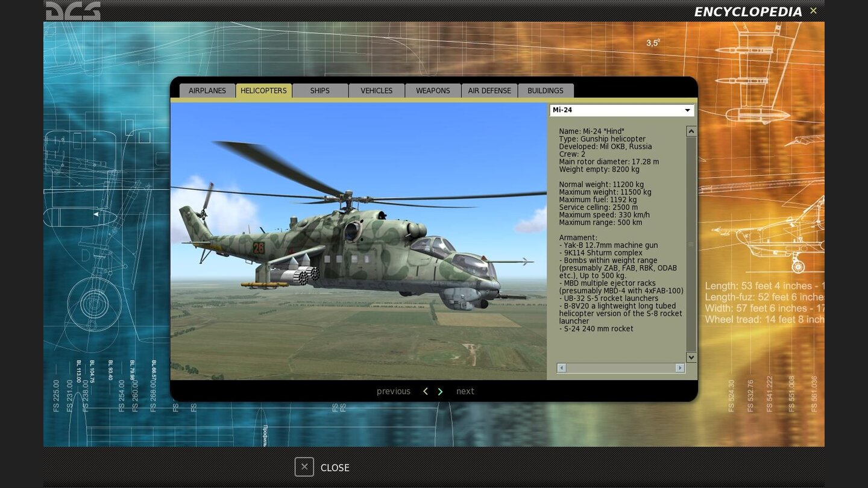Switch to the WEAPONS tab

(x=433, y=90)
